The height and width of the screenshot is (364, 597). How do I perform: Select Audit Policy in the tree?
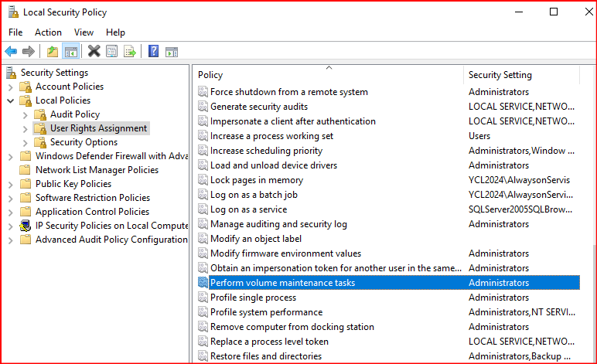click(75, 114)
